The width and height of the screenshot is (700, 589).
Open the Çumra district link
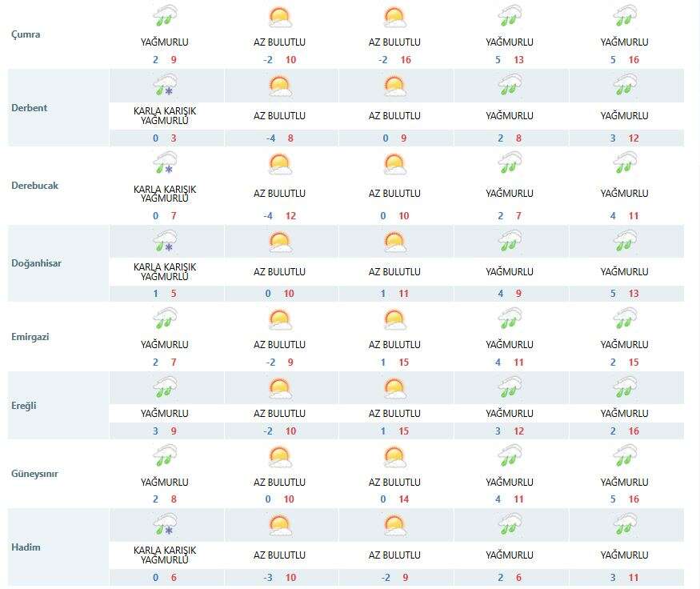(x=26, y=35)
